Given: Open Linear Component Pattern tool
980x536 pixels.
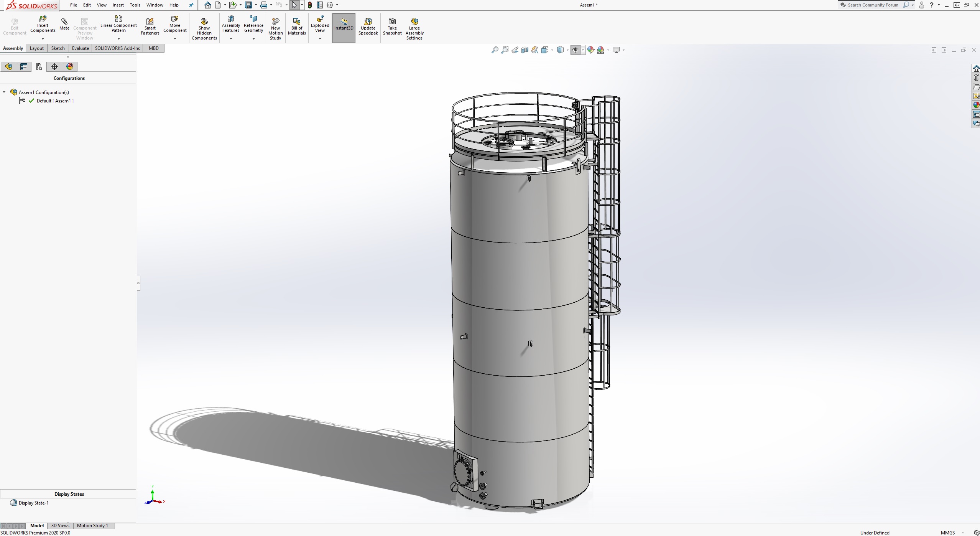Looking at the screenshot, I should click(x=118, y=25).
